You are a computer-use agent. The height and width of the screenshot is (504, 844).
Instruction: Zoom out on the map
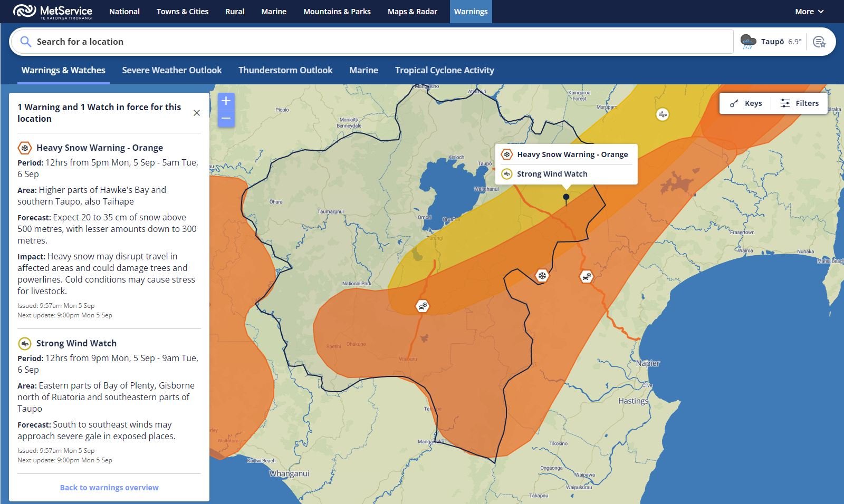click(x=226, y=119)
